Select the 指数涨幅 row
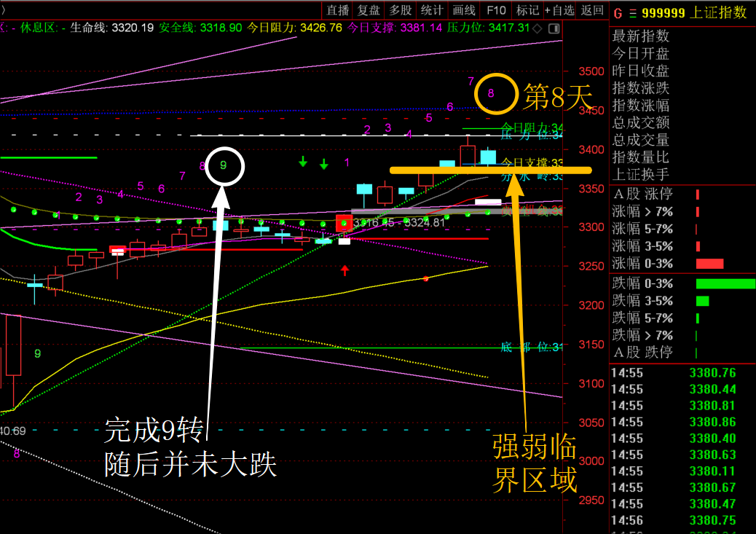The height and width of the screenshot is (534, 756). (x=682, y=106)
